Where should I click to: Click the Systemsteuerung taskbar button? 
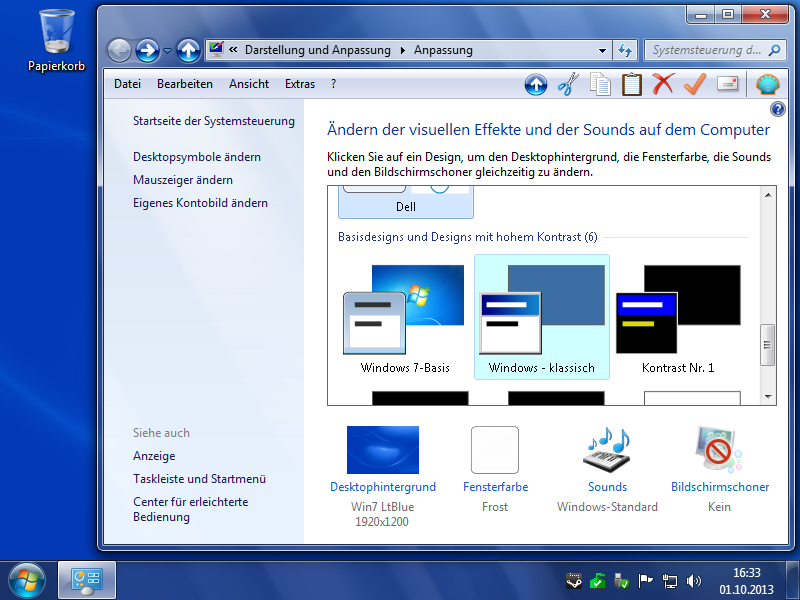point(87,581)
